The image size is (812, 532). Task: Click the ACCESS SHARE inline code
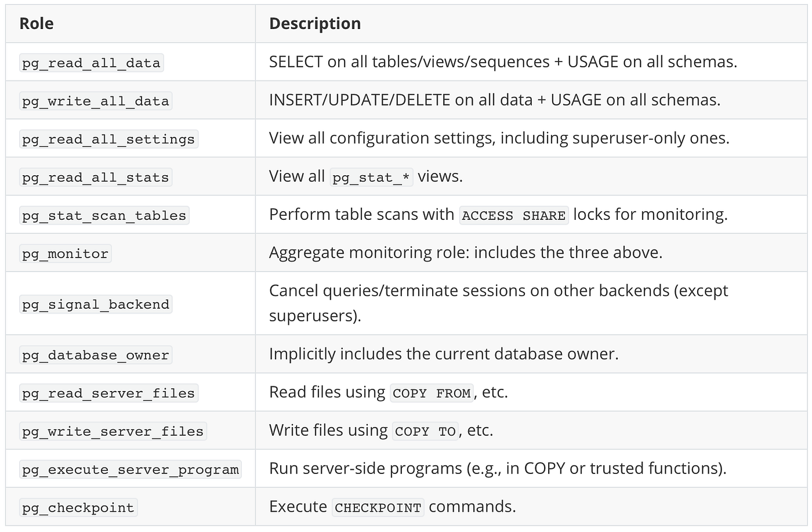pyautogui.click(x=513, y=216)
